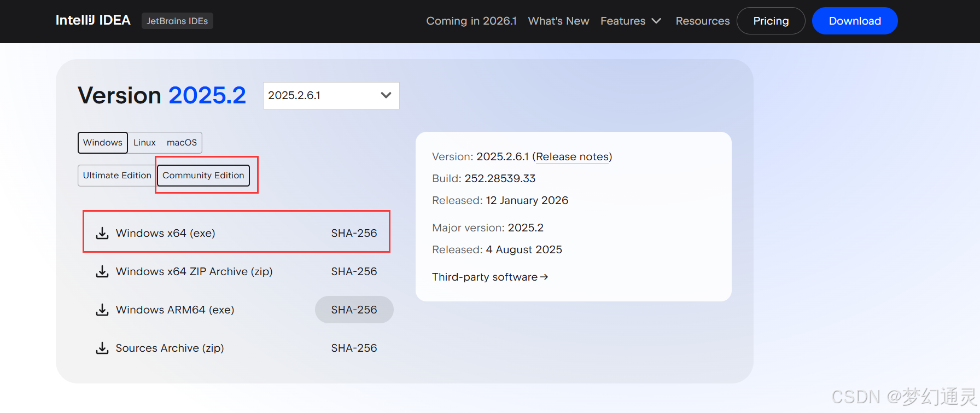Click the Version 2025.2 heading

click(x=162, y=95)
